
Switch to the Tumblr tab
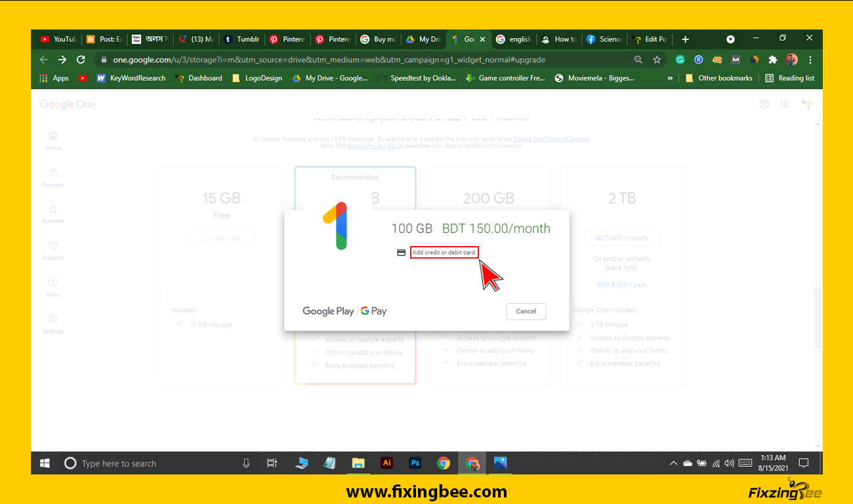pos(241,39)
